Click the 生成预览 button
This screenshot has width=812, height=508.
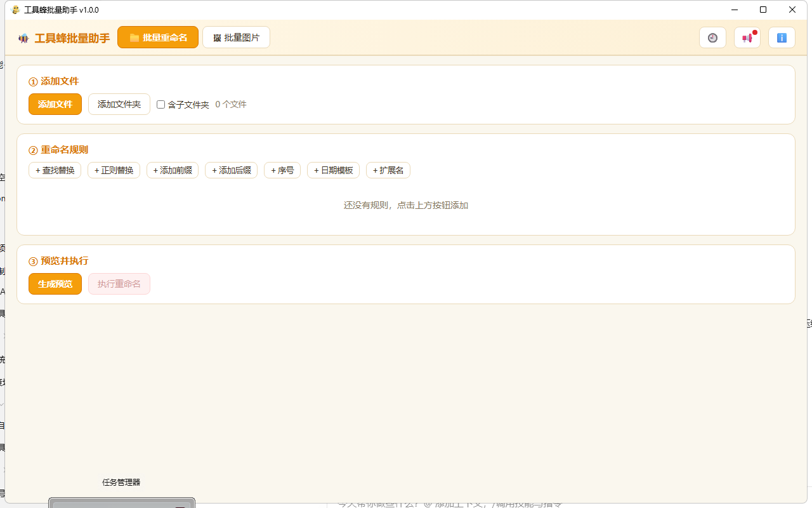tap(55, 284)
